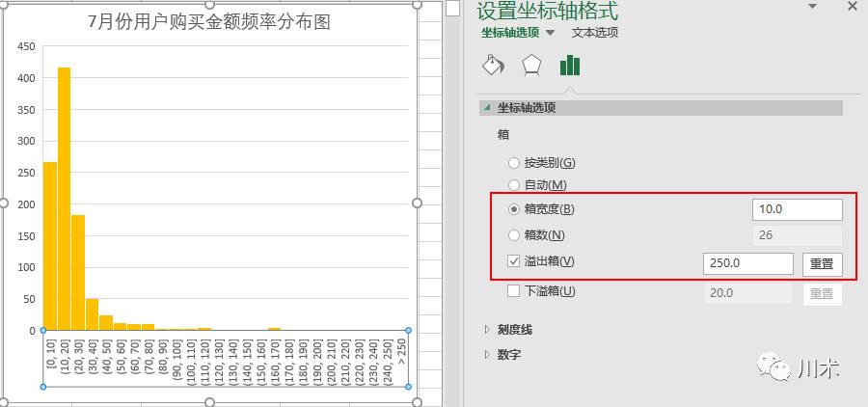Enable the 下溢箱 checkbox
Viewport: 868px width, 407px height.
point(514,291)
